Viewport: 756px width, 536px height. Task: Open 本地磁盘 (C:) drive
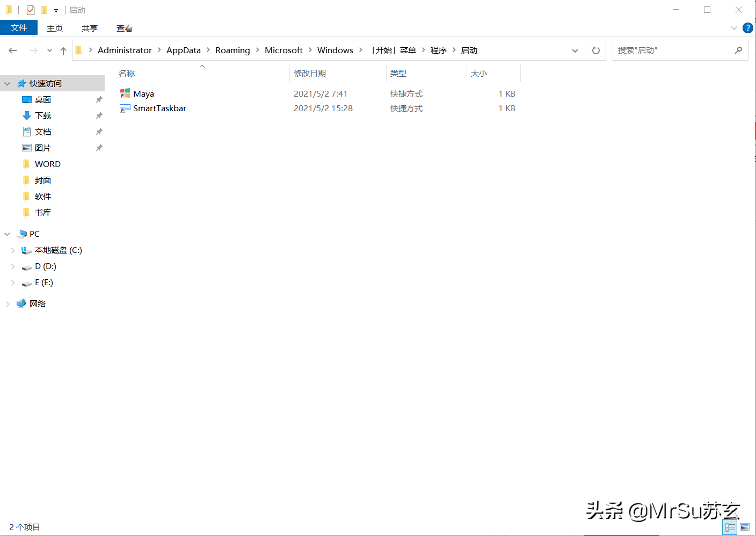[x=58, y=250]
